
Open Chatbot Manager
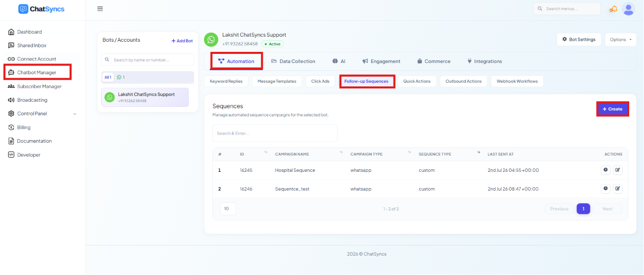[37, 72]
